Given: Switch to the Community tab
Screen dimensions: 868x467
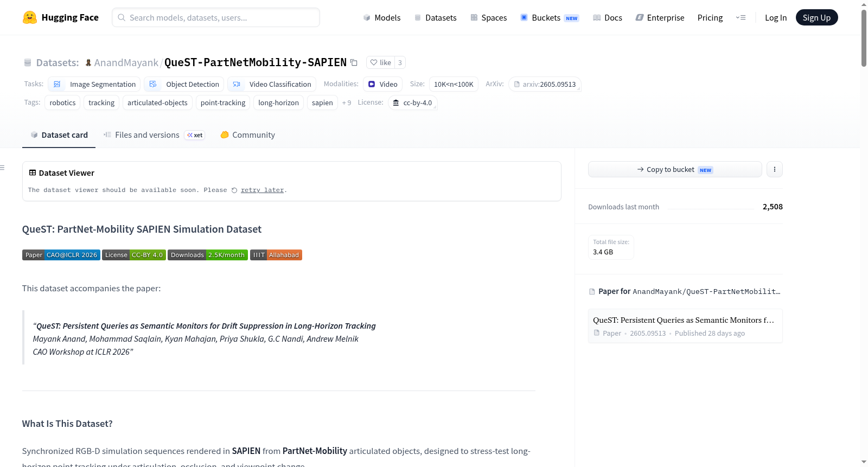Looking at the screenshot, I should [247, 135].
